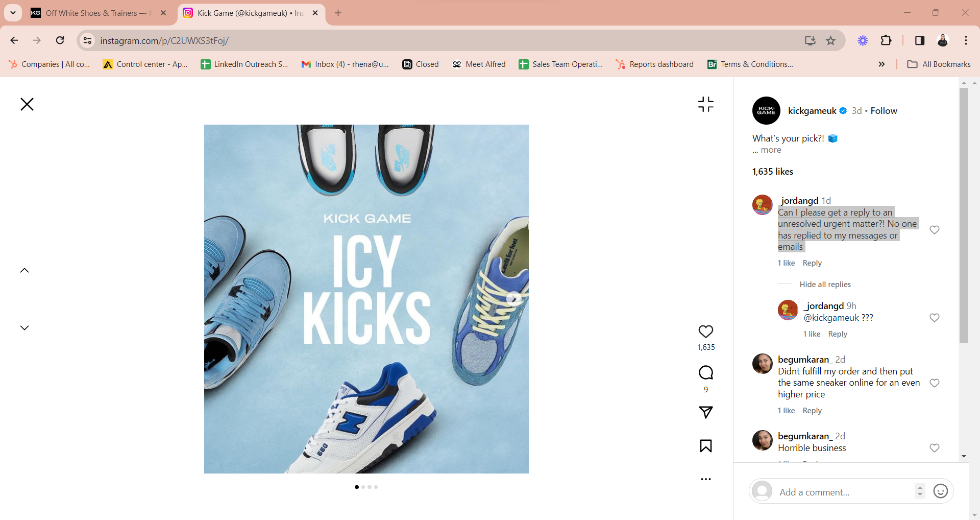Open Reports dashboard bookmark
The image size is (980, 520).
tap(655, 64)
